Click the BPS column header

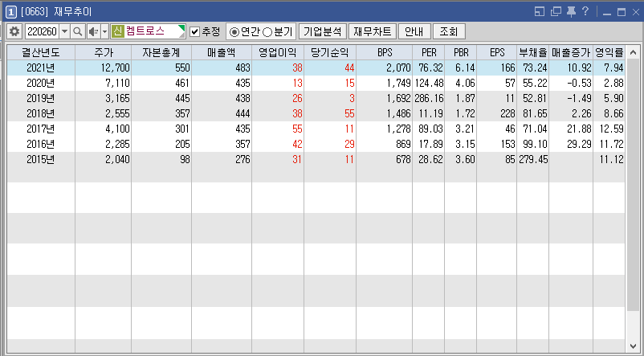click(385, 52)
